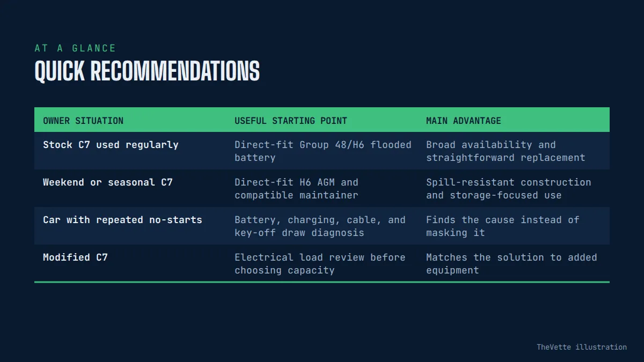
Task: Click the green line under the table
Action: tap(322, 282)
